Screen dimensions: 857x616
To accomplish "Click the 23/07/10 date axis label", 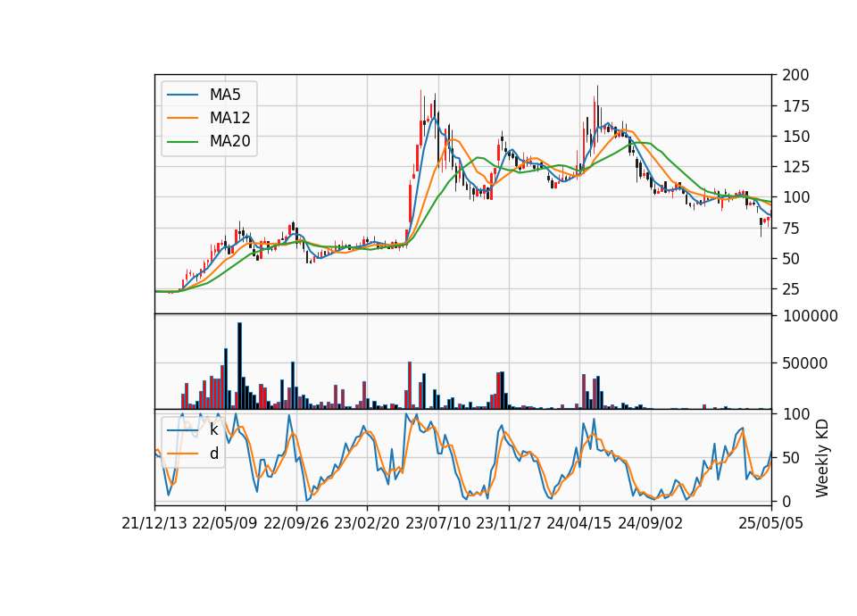I will coord(437,523).
